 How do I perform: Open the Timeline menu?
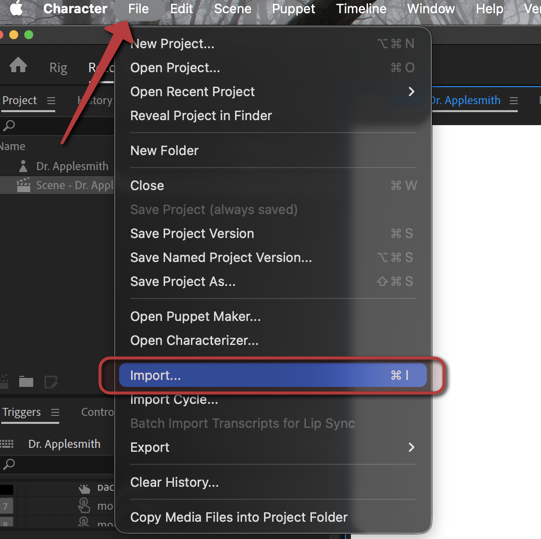[361, 9]
